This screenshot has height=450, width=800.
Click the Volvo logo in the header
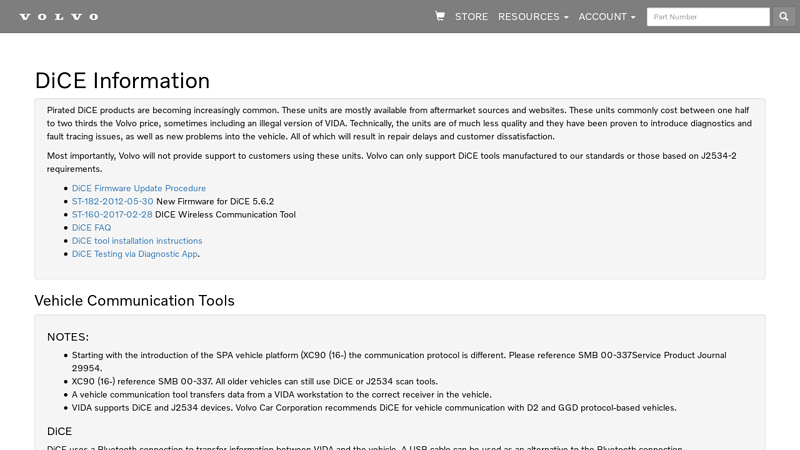59,17
